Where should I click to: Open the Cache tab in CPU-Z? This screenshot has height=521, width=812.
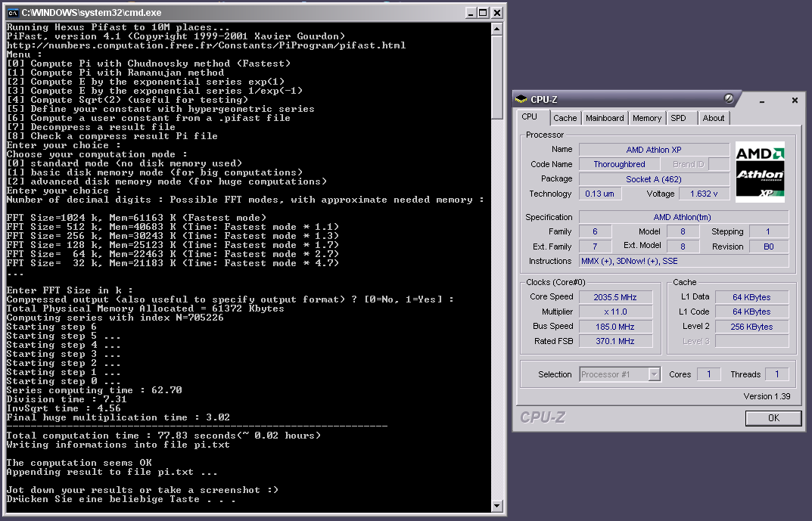pyautogui.click(x=565, y=118)
